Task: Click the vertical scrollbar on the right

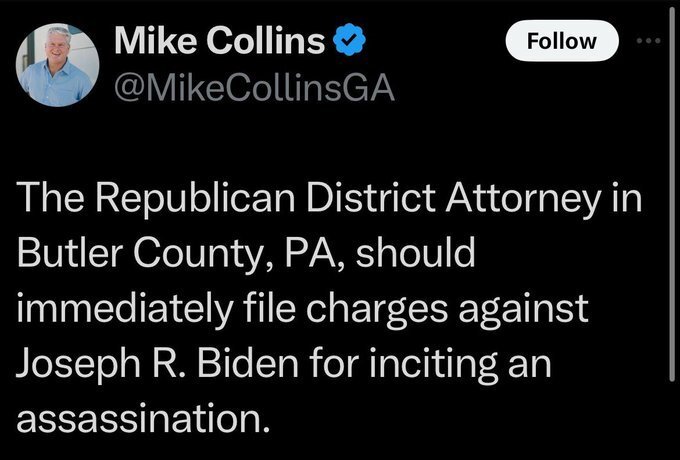Action: pyautogui.click(x=672, y=195)
